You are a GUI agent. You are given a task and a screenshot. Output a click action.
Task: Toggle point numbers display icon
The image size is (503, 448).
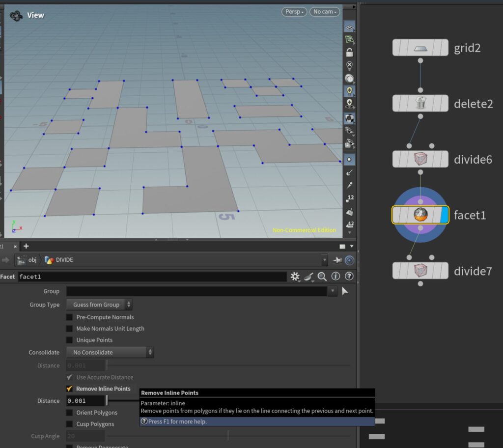click(x=349, y=198)
